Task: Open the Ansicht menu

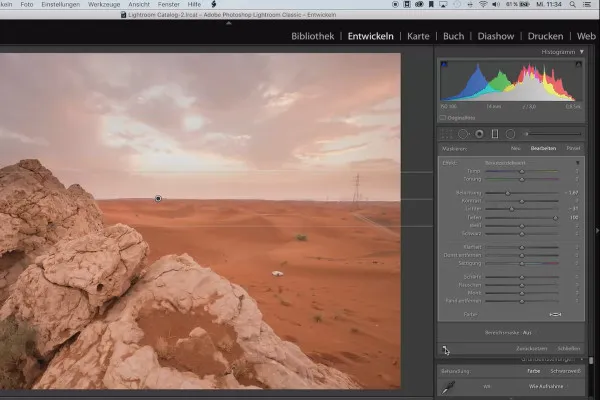Action: click(139, 5)
